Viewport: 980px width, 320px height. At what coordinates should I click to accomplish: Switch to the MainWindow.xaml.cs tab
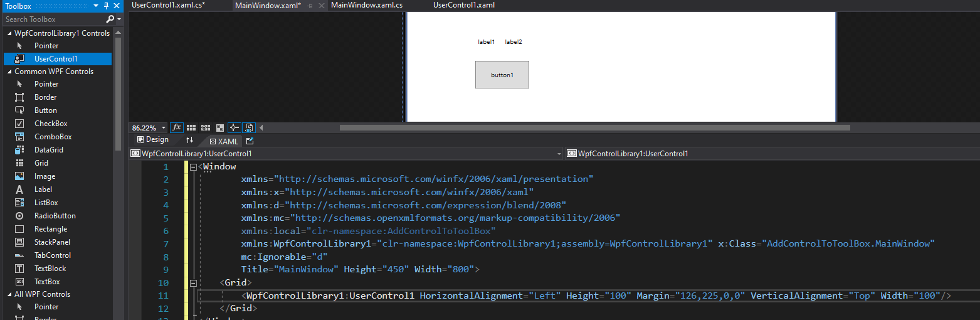(x=367, y=5)
